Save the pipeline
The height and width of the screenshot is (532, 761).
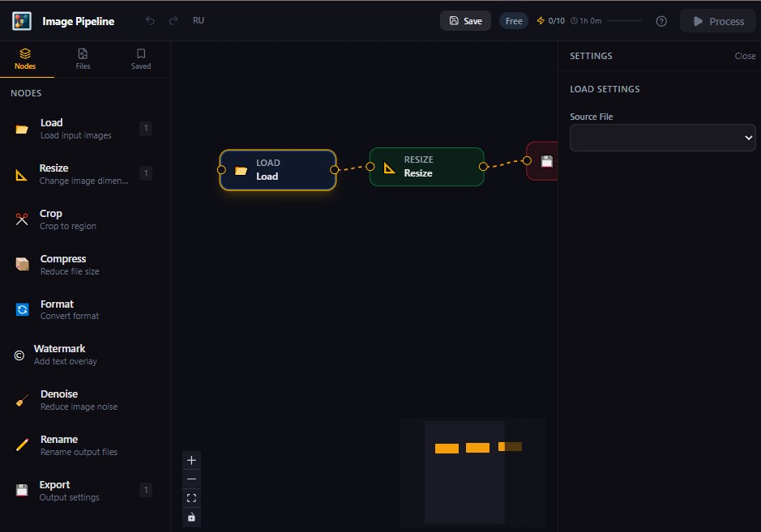(465, 21)
